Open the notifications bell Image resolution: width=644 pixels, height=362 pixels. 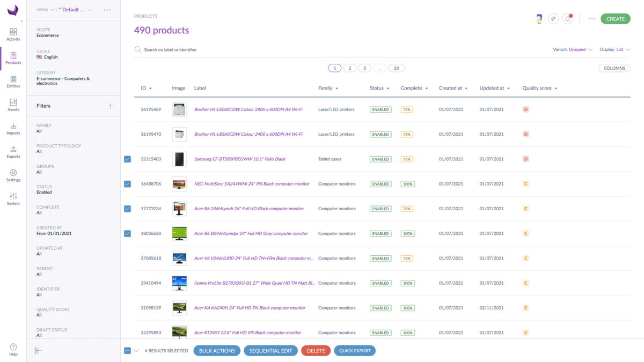568,19
